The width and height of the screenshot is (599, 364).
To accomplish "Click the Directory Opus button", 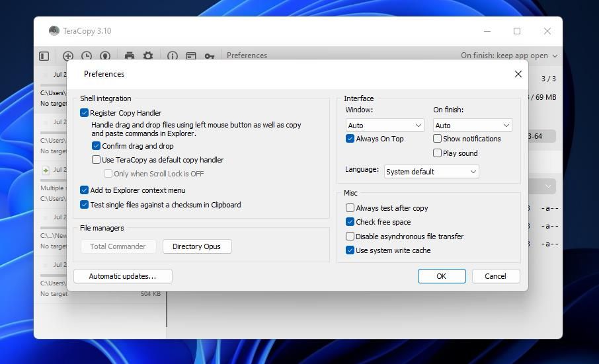I will pyautogui.click(x=197, y=246).
